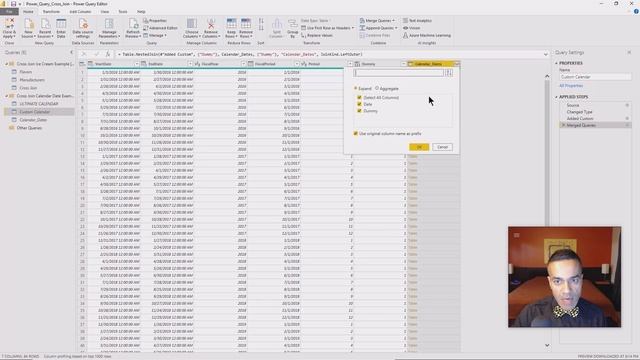Image resolution: width=640 pixels, height=360 pixels.
Task: Click the Close & Apply icon
Action: [9, 28]
